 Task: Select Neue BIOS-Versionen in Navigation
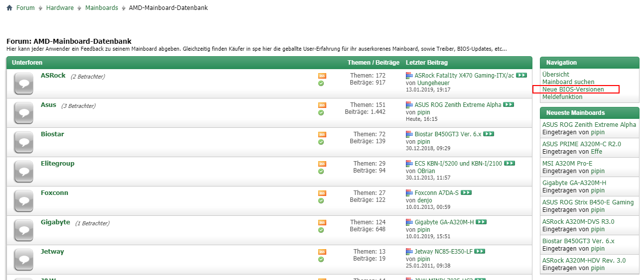pos(573,90)
